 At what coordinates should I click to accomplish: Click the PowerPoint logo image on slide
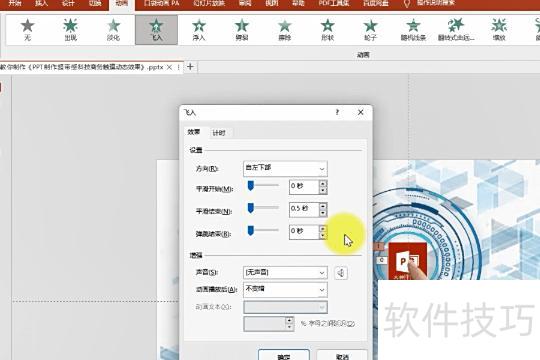(408, 261)
